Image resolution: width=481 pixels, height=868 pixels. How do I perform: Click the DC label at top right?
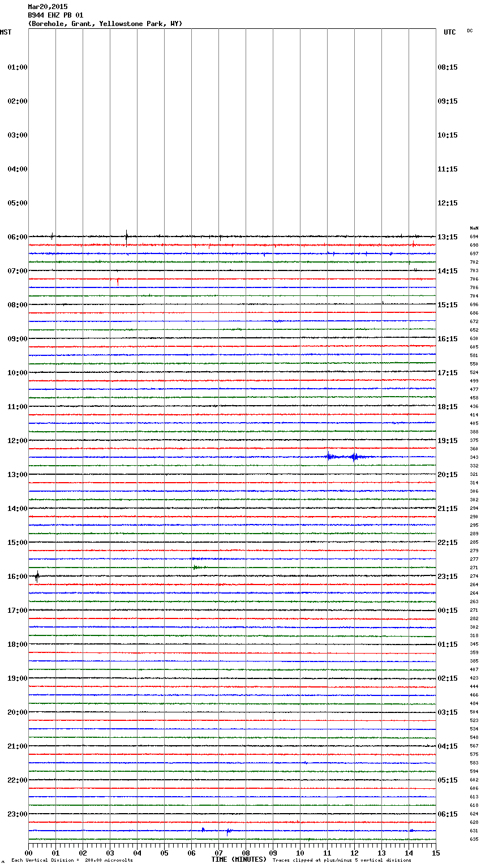point(470,31)
